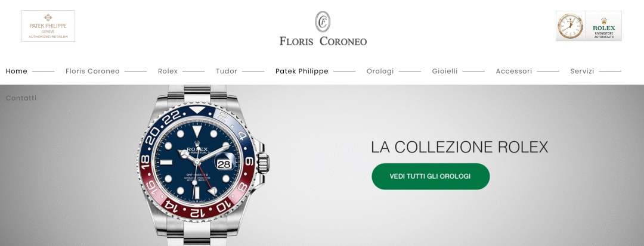Open the Floris Coroneo menu item

92,71
